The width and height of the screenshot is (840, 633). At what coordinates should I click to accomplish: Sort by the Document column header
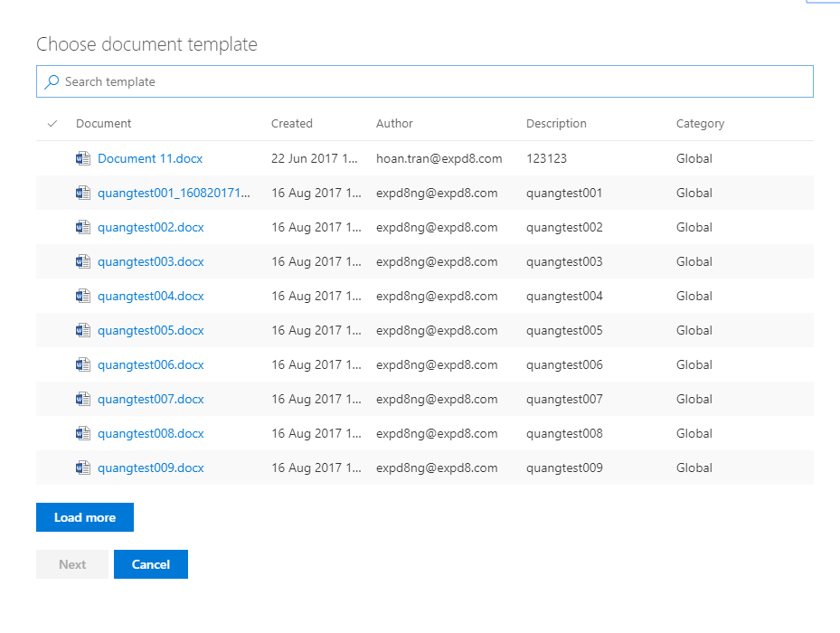[103, 124]
